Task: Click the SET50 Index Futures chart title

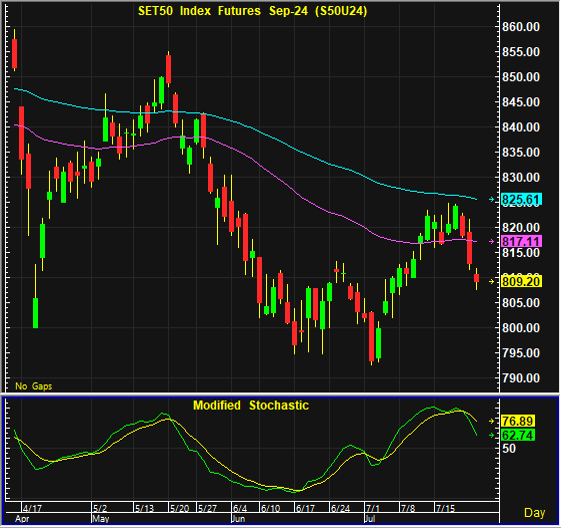Action: [253, 11]
